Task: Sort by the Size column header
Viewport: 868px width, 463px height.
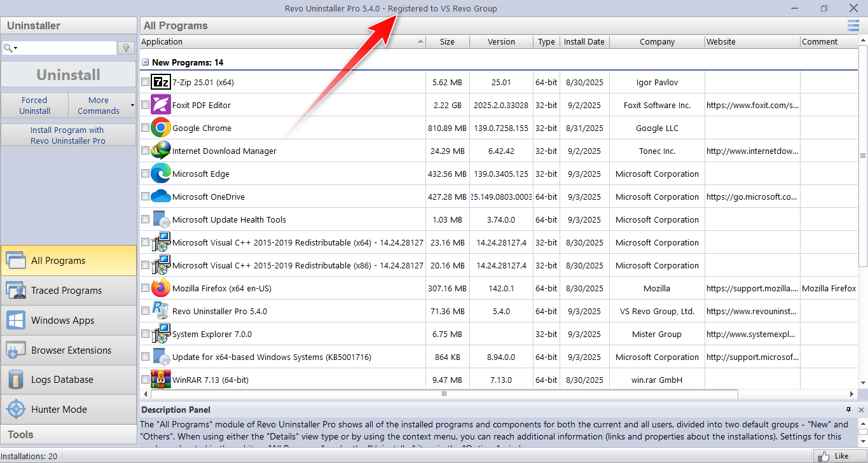Action: (x=448, y=42)
